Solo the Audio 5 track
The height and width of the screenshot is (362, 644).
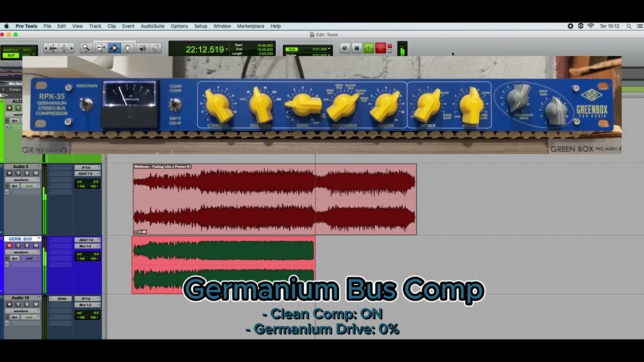pos(27,173)
